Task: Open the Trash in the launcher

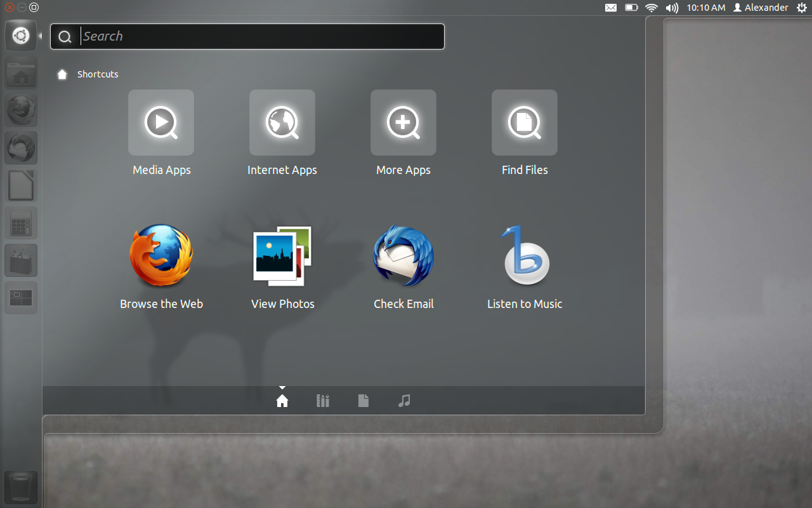Action: (x=21, y=487)
